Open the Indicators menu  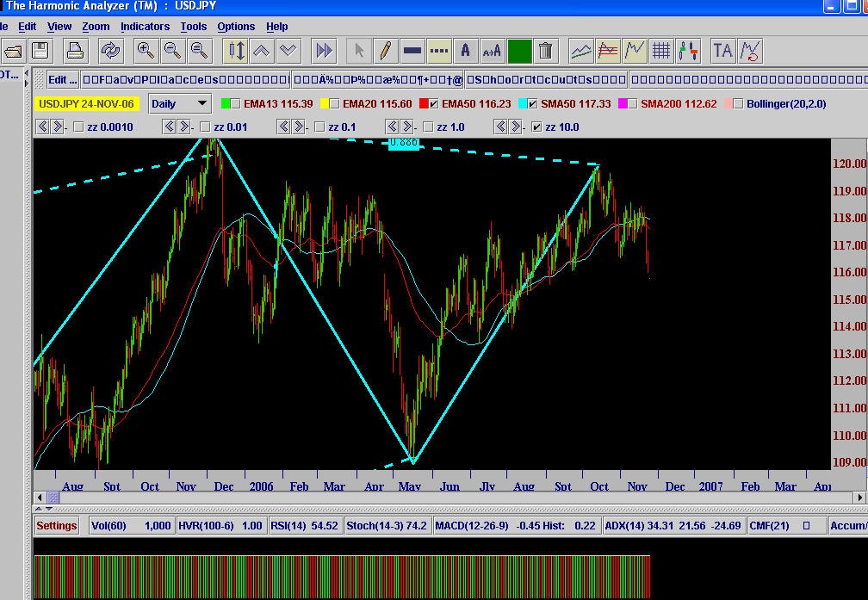pos(145,27)
